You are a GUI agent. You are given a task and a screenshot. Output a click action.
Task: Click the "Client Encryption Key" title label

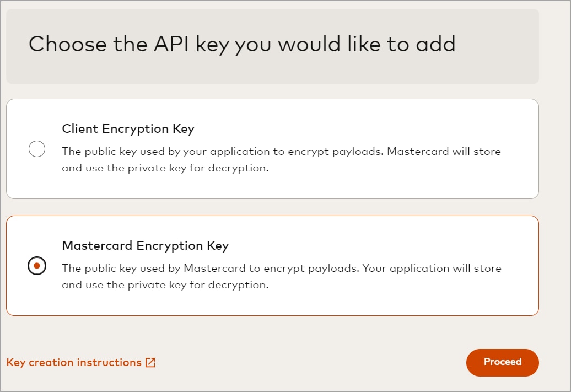128,129
